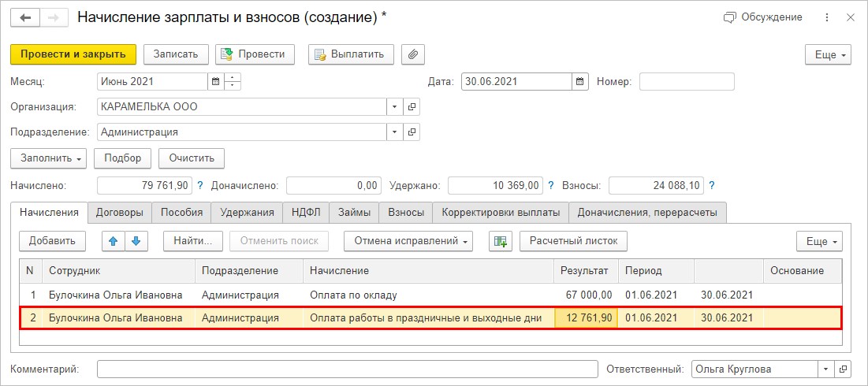Open the Отмена исправлений dropdown
The width and height of the screenshot is (868, 386).
pos(408,241)
